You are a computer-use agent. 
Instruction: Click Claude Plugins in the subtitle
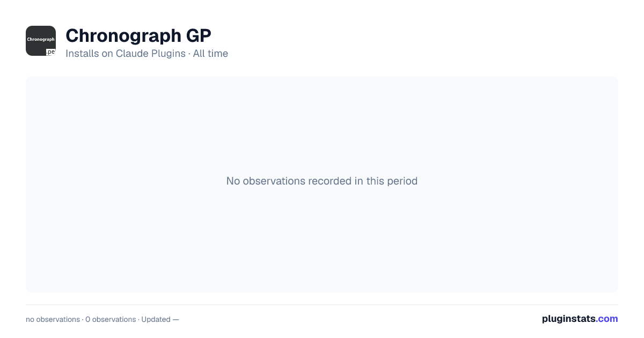click(x=151, y=54)
